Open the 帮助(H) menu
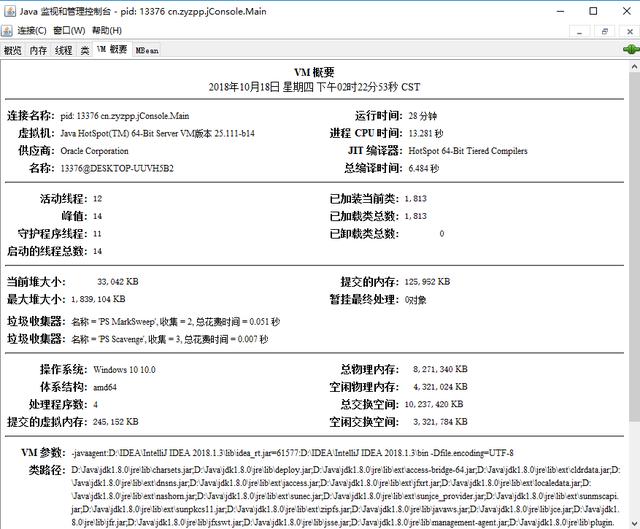The height and width of the screenshot is (529, 640). (x=107, y=31)
